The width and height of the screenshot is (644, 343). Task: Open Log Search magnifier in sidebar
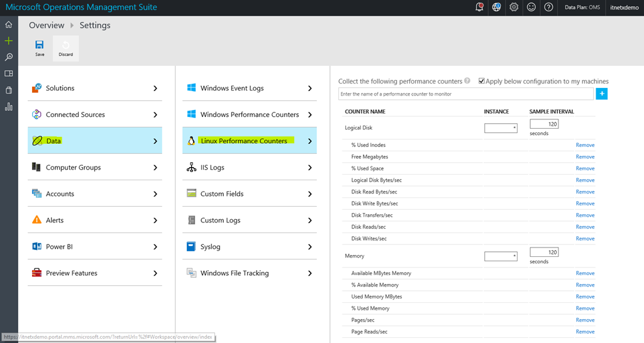coord(9,57)
